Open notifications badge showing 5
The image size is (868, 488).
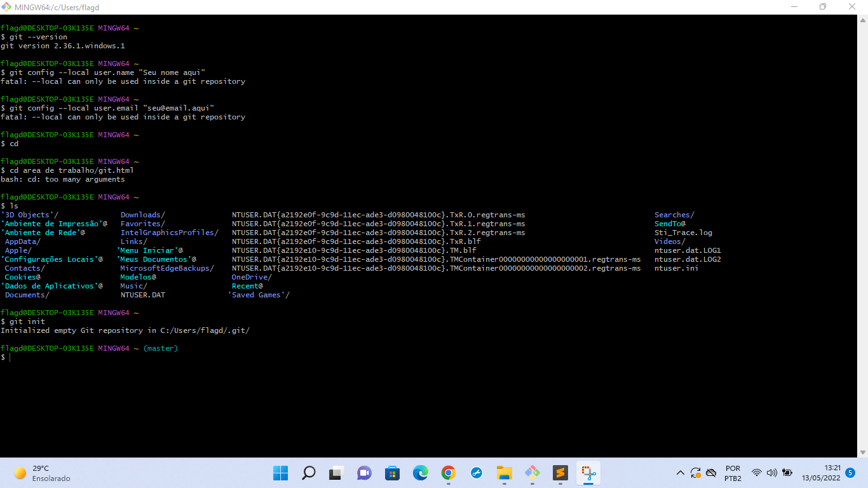(850, 473)
